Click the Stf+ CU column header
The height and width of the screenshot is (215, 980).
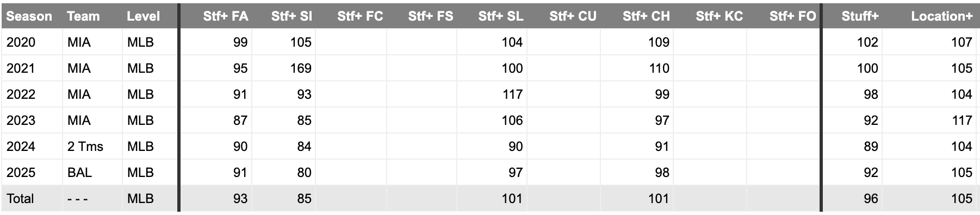pyautogui.click(x=573, y=16)
